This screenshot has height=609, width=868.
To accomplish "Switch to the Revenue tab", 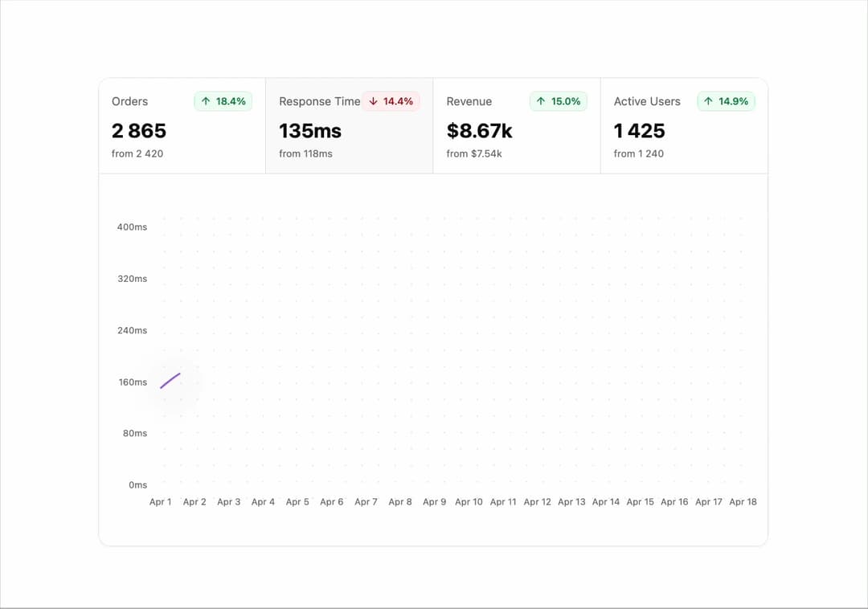I will click(517, 126).
